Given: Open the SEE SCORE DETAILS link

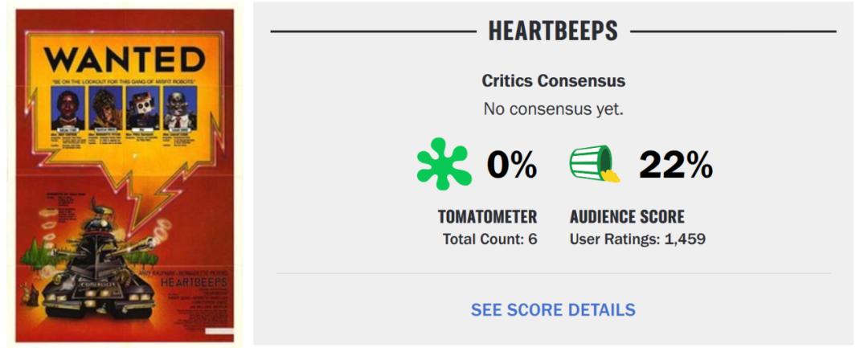Looking at the screenshot, I should click(553, 309).
